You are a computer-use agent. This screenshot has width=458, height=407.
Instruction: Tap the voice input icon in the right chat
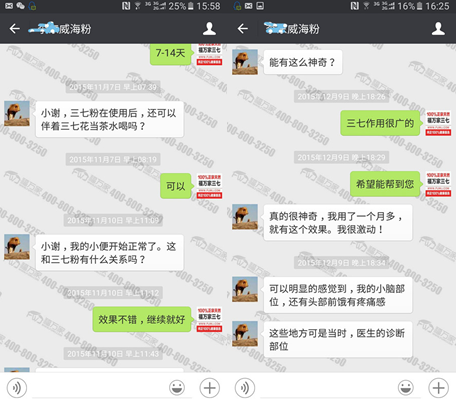click(245, 388)
